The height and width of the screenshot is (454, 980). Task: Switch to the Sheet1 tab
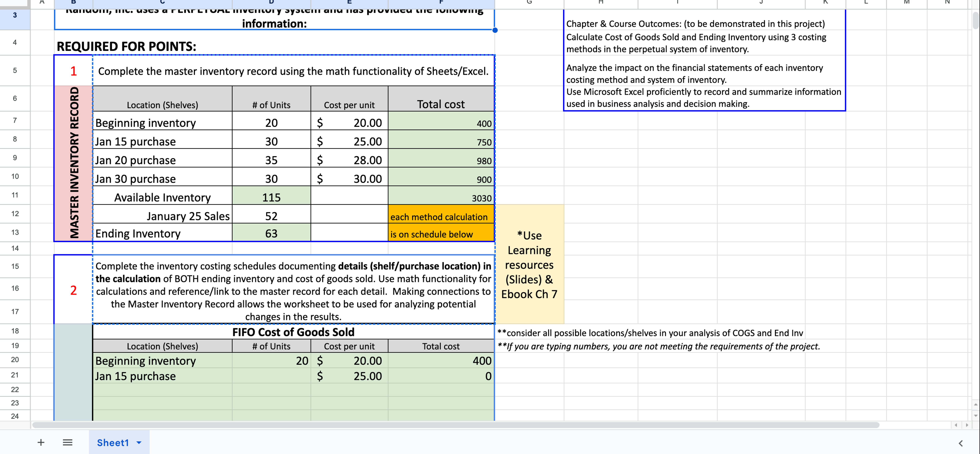pyautogui.click(x=113, y=442)
